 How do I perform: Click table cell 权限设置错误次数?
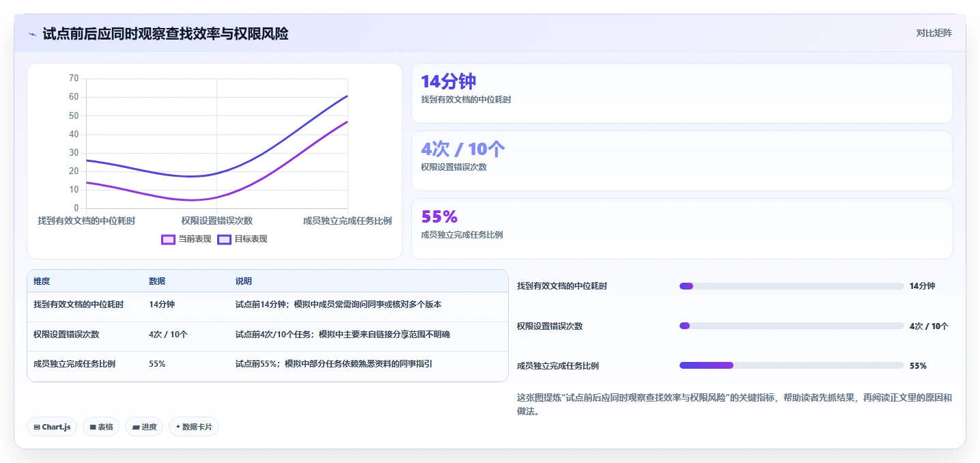click(x=66, y=335)
